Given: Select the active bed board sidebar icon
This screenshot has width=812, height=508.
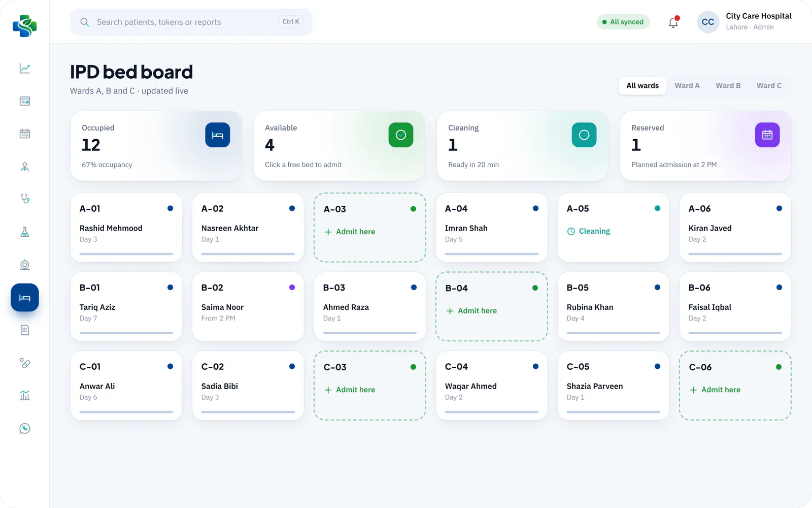Looking at the screenshot, I should [24, 298].
